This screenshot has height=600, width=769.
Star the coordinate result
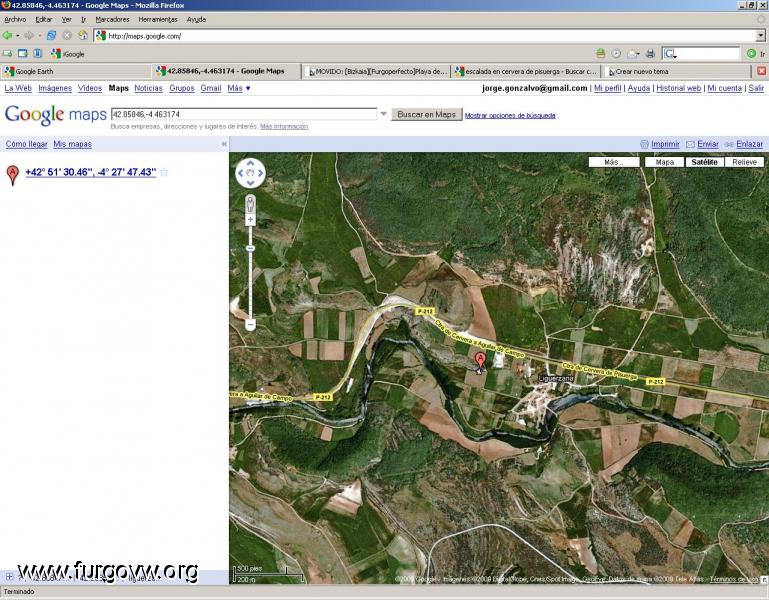(164, 172)
